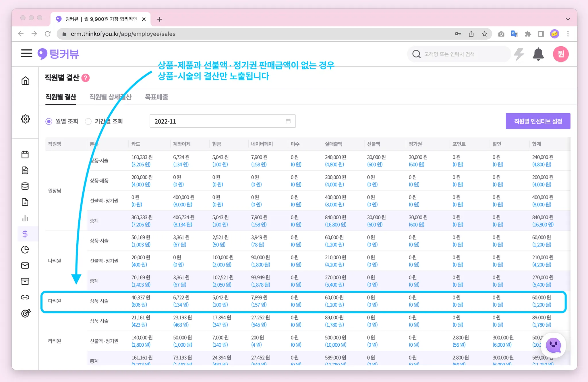Open the notification bell icon
588x382 pixels.
[538, 54]
